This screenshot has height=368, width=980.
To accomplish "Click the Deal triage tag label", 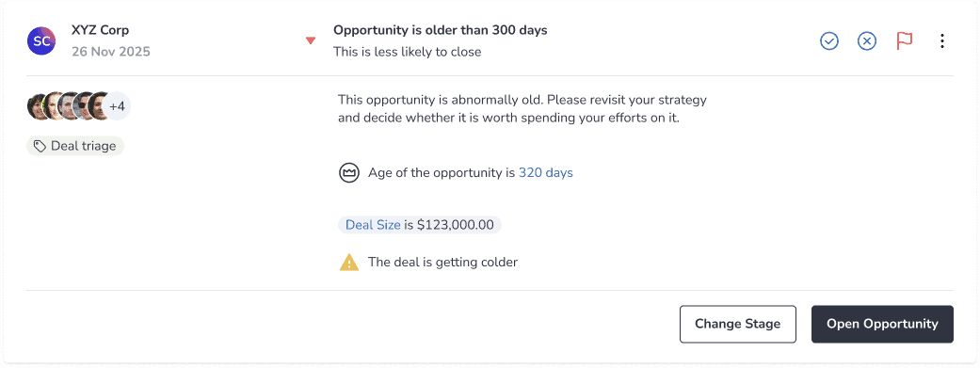I will point(83,146).
